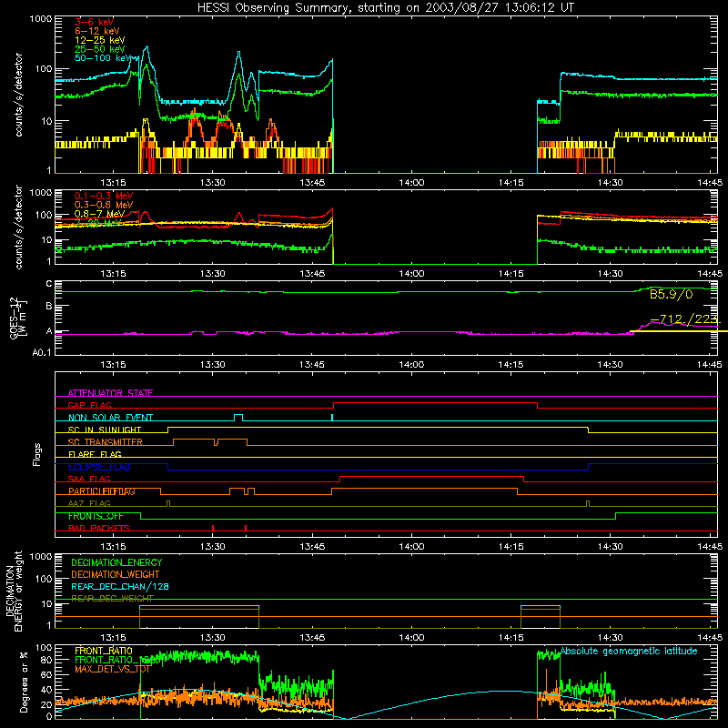Click the blue ECLIPSE_FLAG label

tap(99, 467)
